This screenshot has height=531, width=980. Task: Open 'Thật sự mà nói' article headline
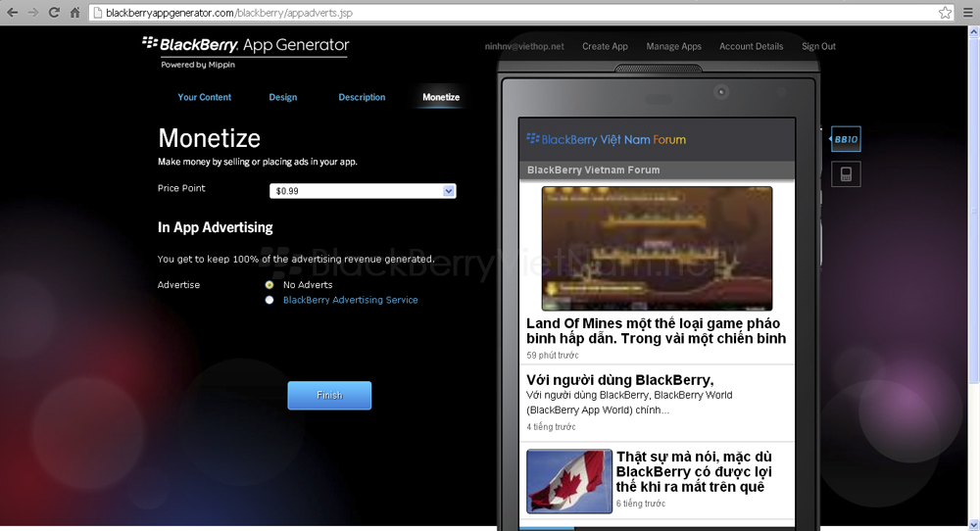pos(694,471)
